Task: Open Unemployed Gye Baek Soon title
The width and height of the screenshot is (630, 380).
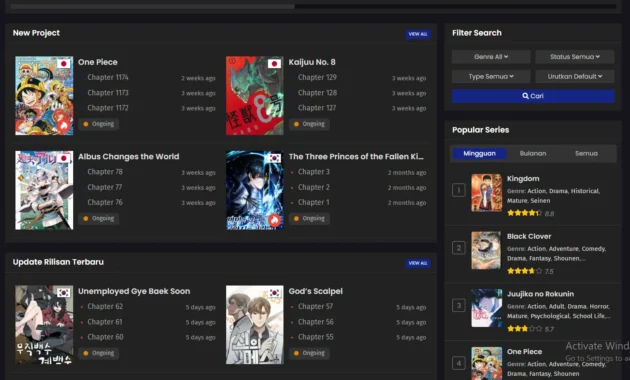Action: click(x=134, y=291)
